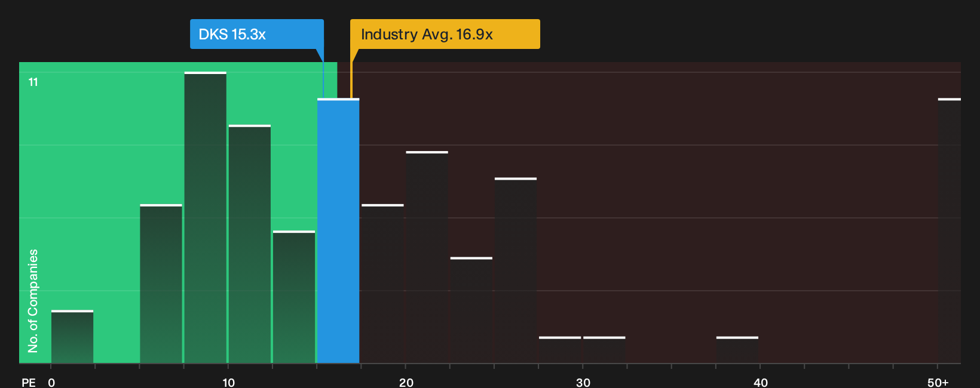Select the 50+ PE bar at far right

[x=950, y=231]
